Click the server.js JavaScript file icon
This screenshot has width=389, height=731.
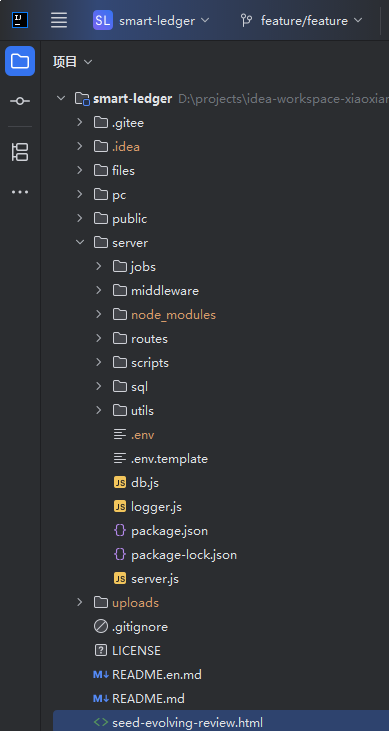tap(120, 579)
